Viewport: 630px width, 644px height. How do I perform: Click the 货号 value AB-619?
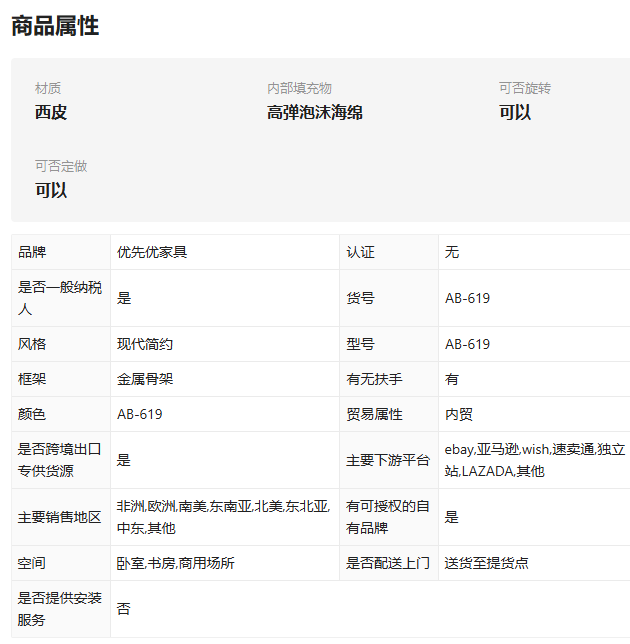(467, 298)
